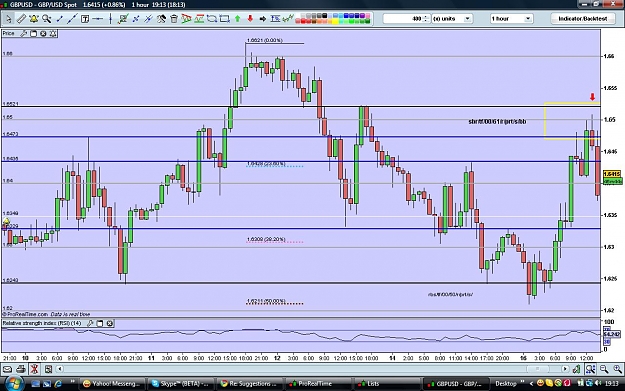Click the scrollbar left arrow below chart
Screen dimensions: 625x391
[x=60, y=369]
